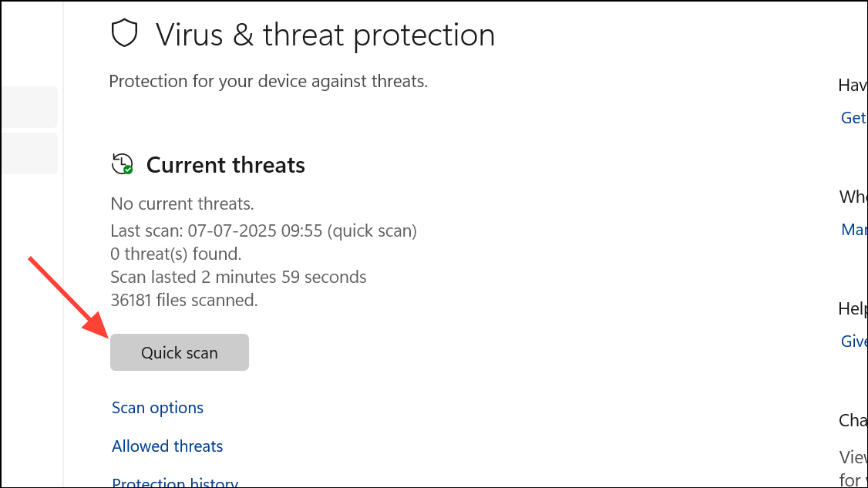Open the Scan options link

click(x=157, y=408)
